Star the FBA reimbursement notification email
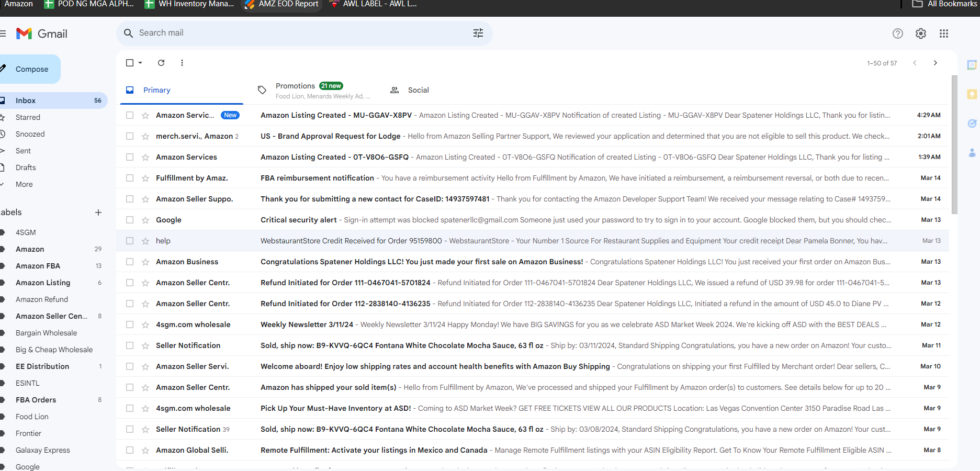 [x=145, y=178]
